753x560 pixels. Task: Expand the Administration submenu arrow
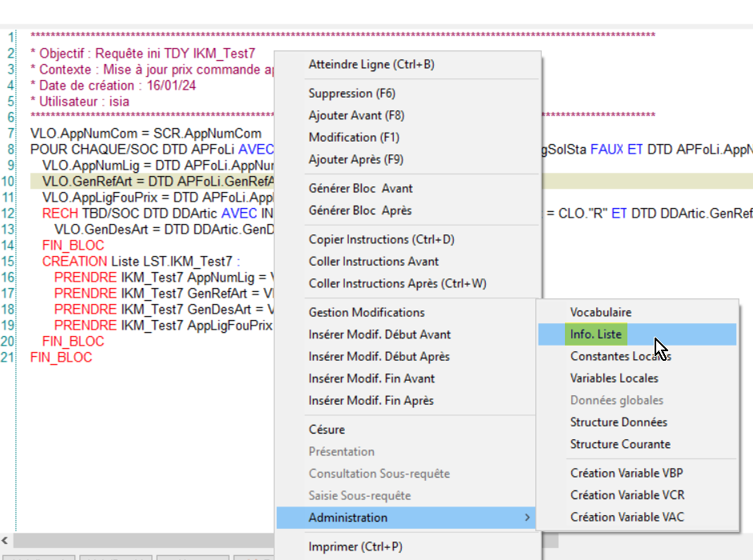pos(527,518)
